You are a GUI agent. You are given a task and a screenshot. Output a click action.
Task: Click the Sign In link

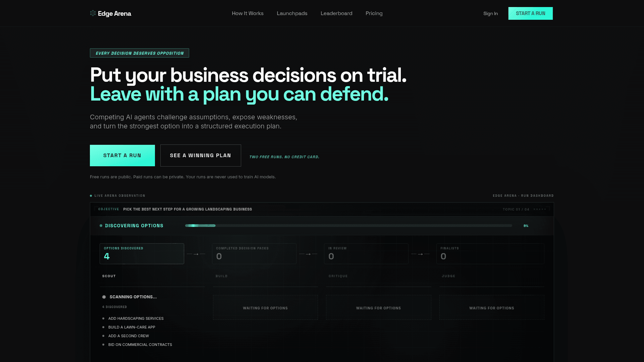click(x=490, y=13)
